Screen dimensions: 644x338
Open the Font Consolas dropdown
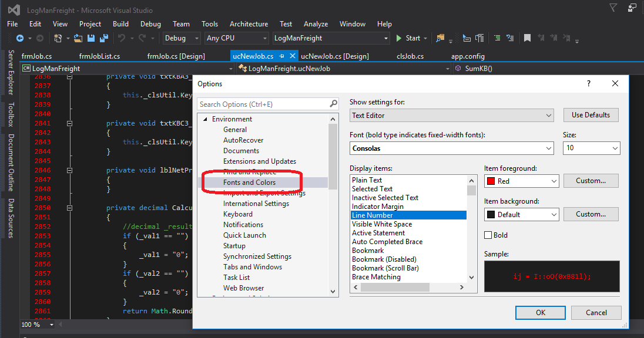point(452,148)
